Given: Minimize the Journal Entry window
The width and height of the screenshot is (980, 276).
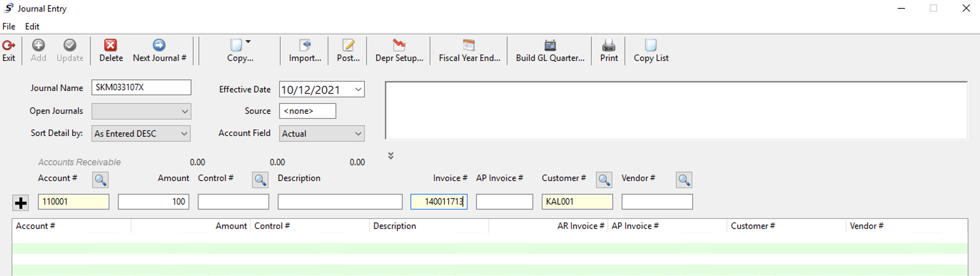Looking at the screenshot, I should [901, 8].
